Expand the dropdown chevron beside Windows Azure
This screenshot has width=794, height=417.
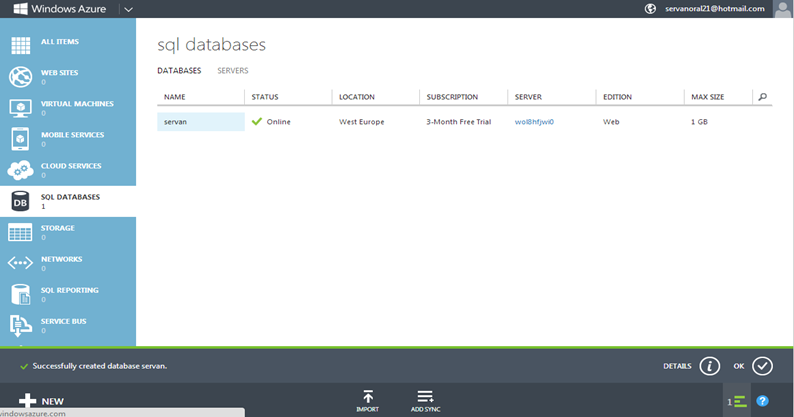pyautogui.click(x=129, y=9)
